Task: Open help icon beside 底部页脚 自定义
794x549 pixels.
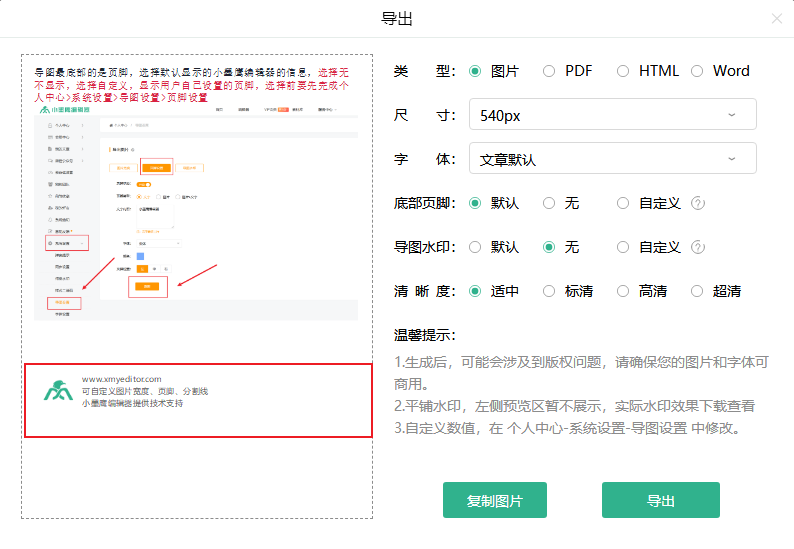Action: click(698, 204)
